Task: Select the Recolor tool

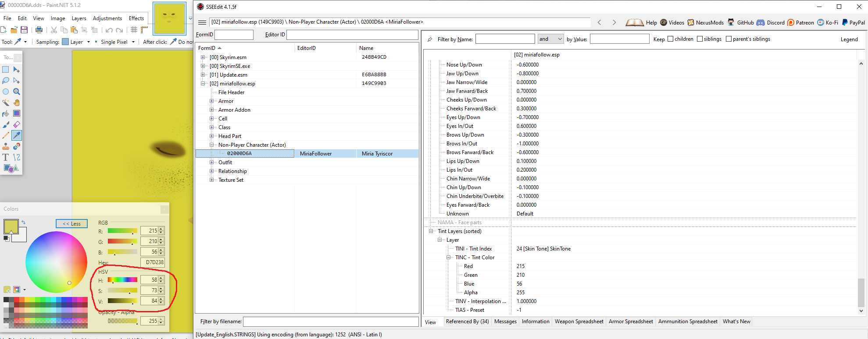Action: tap(17, 146)
